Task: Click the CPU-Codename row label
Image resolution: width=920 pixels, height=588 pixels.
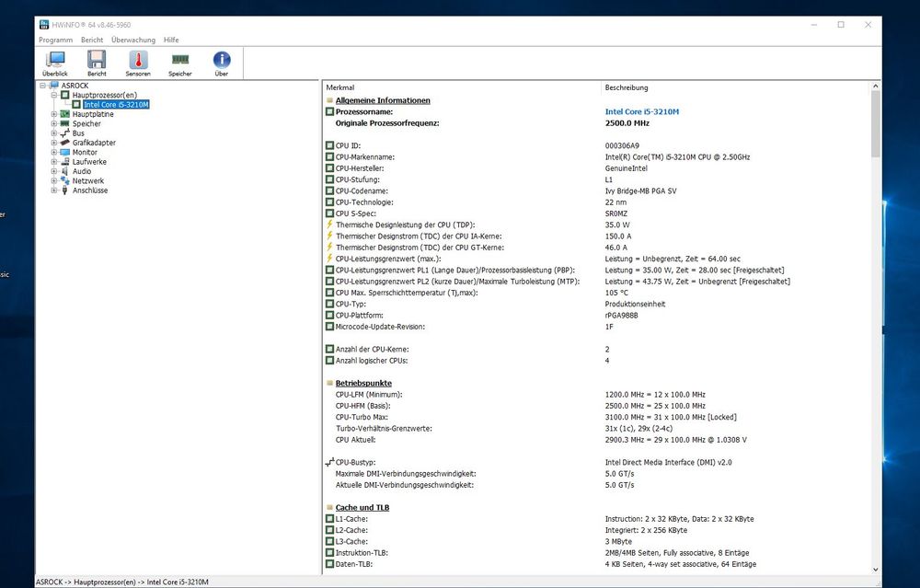Action: click(362, 190)
